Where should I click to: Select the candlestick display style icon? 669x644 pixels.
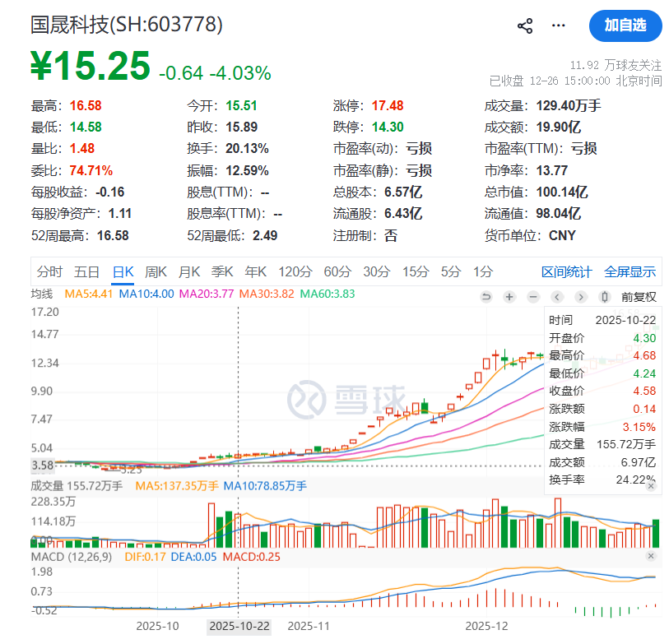click(x=606, y=297)
